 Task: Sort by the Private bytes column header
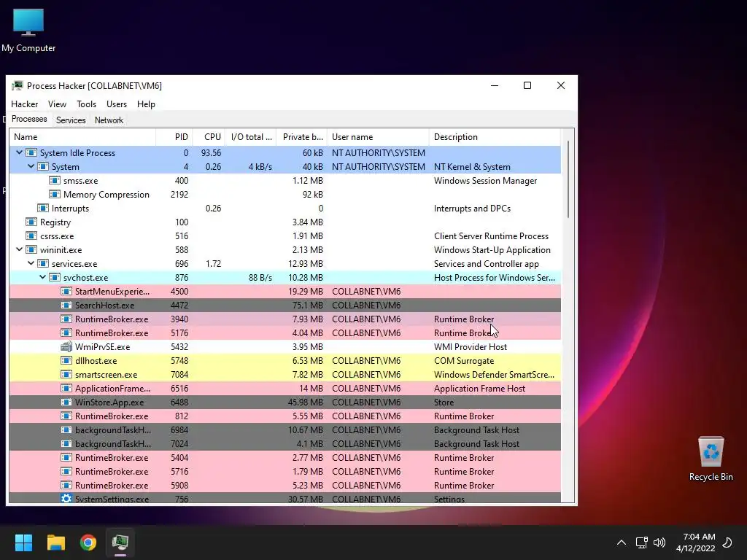pyautogui.click(x=301, y=137)
